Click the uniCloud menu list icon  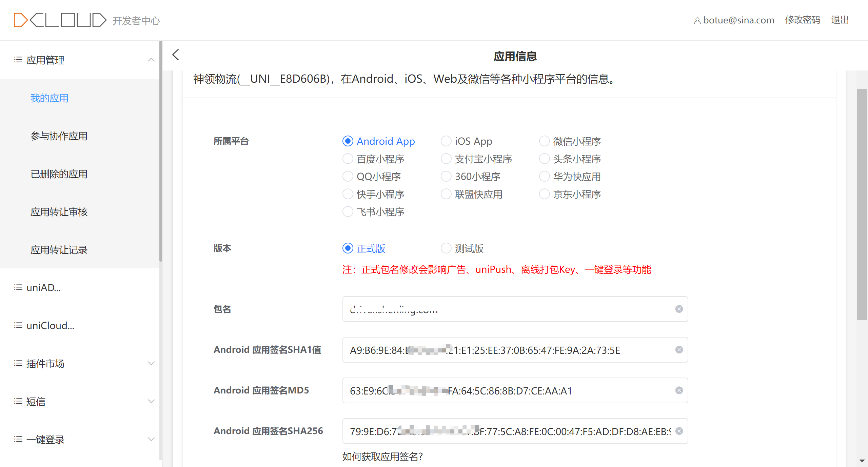(x=18, y=325)
